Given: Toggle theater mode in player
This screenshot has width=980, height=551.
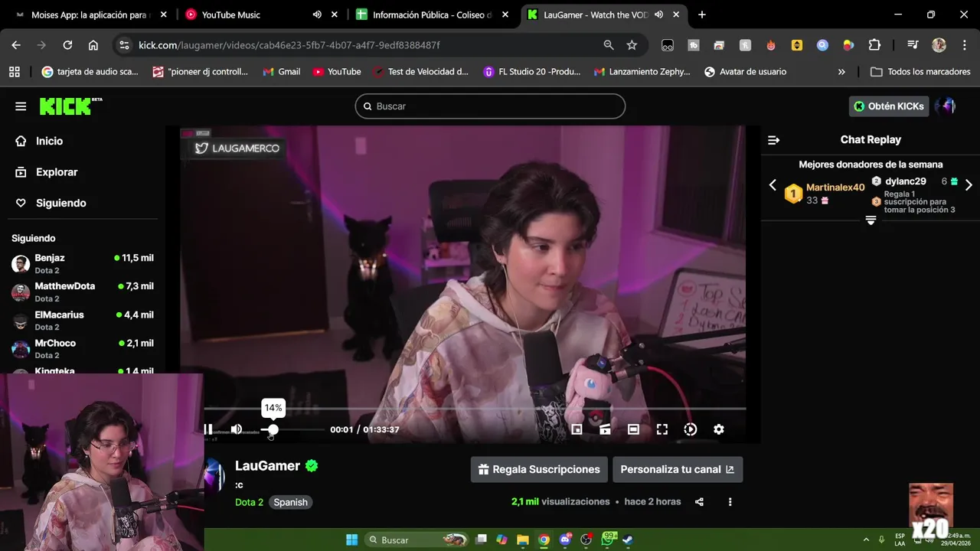Looking at the screenshot, I should click(x=633, y=429).
